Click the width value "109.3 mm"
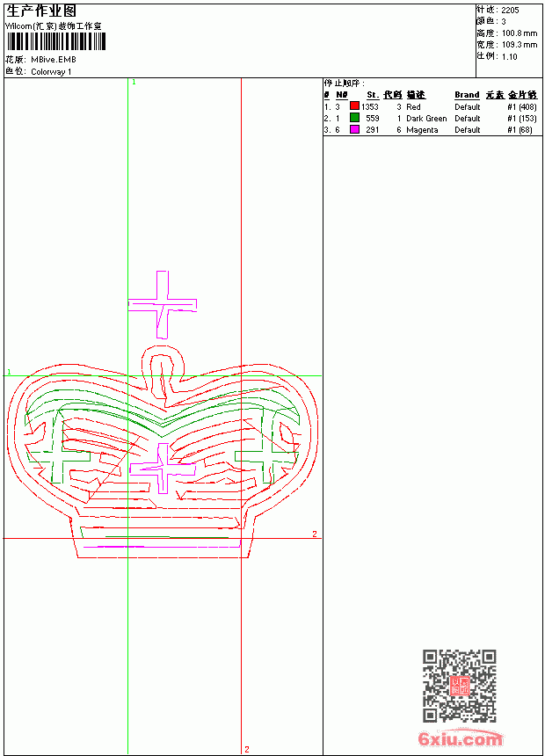Viewport: 545px width, 756px height. coord(520,45)
